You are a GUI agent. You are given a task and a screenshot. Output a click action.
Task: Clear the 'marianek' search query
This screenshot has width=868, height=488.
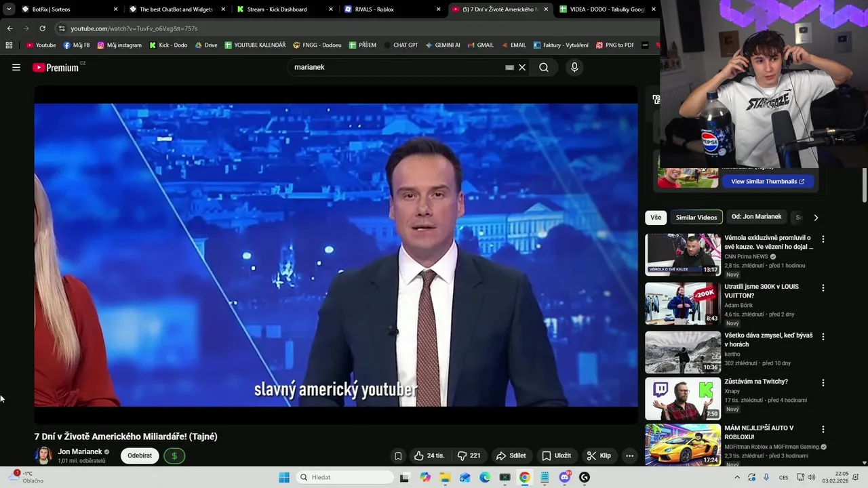tap(522, 67)
